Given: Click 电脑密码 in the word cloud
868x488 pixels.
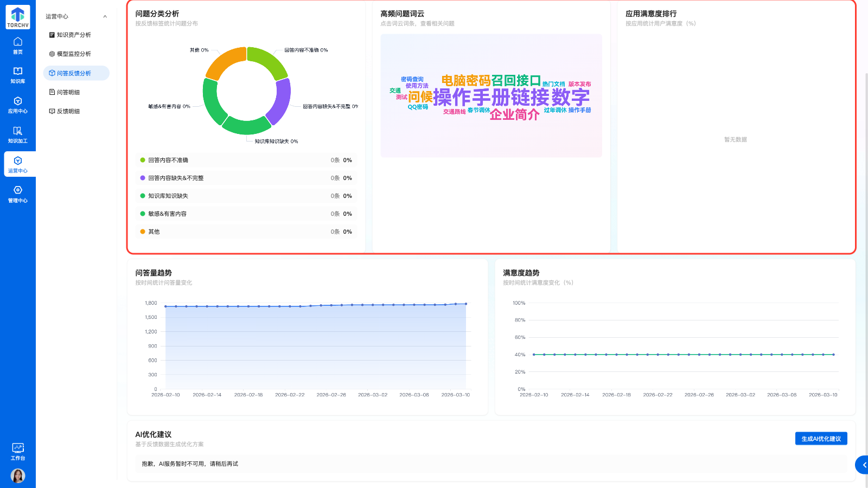Looking at the screenshot, I should (465, 81).
